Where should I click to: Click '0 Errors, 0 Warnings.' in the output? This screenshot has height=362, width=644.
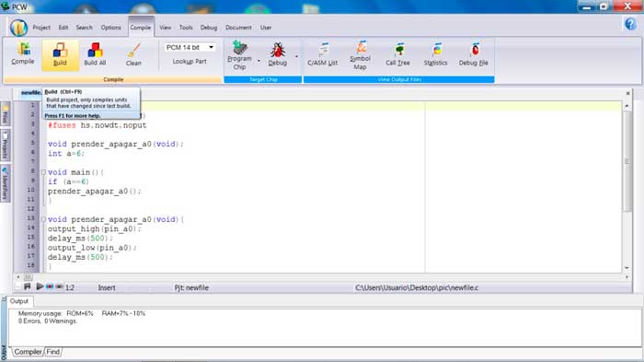pos(48,321)
